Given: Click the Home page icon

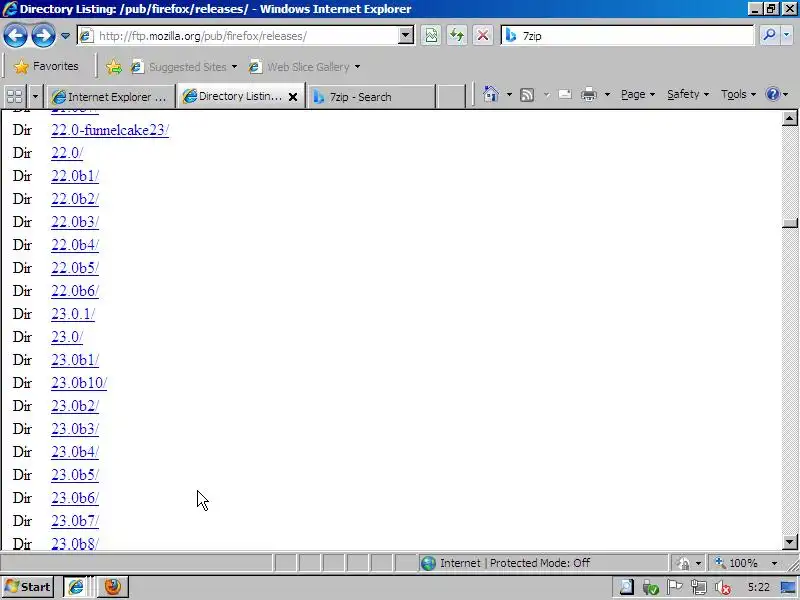Looking at the screenshot, I should [491, 94].
